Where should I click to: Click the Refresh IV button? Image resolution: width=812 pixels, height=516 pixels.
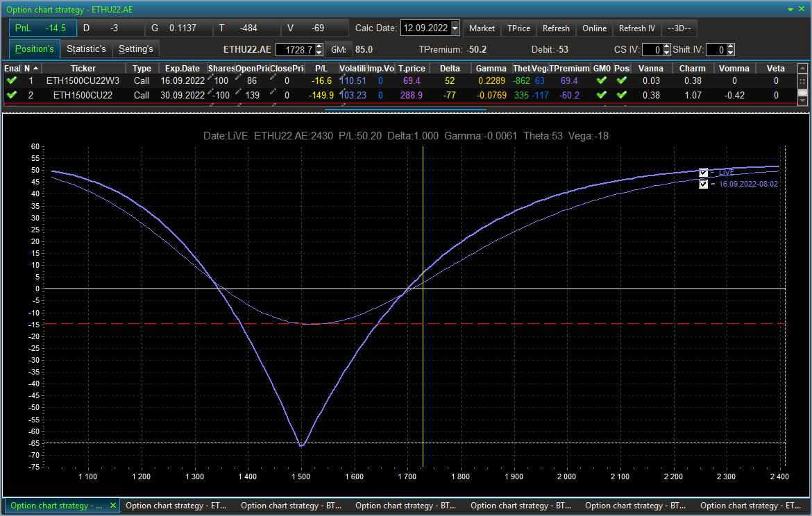[637, 28]
